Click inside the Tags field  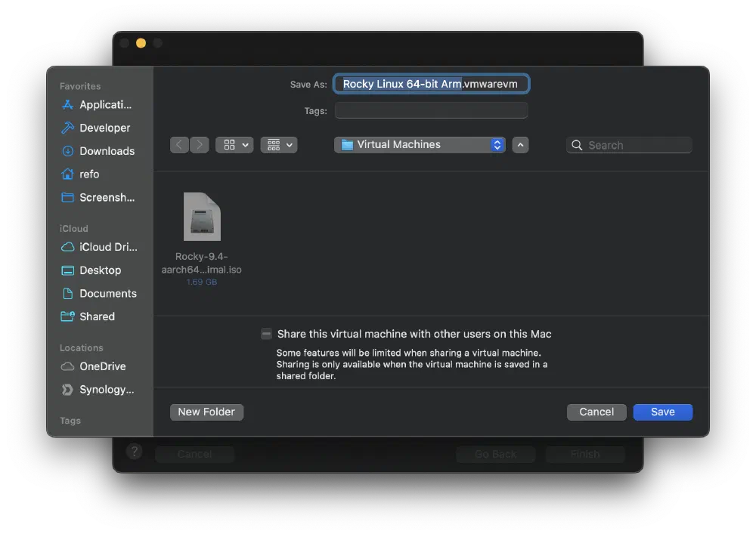(x=431, y=110)
